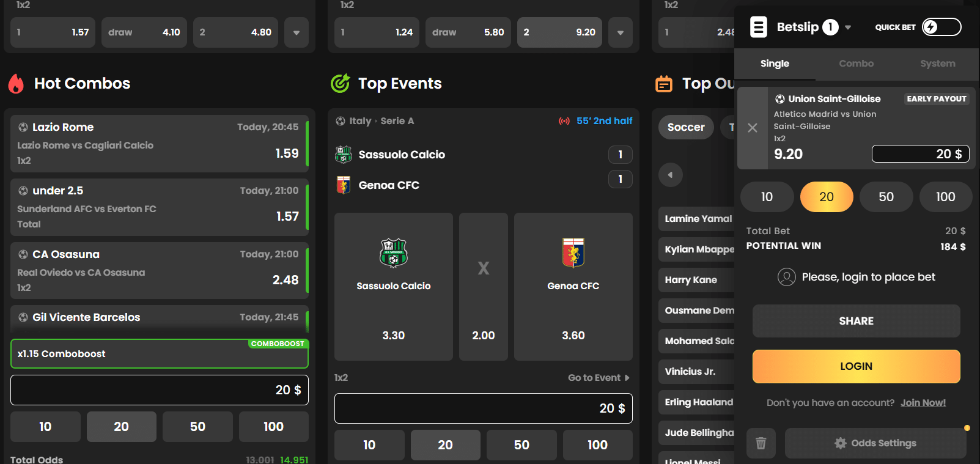Select the highlighted 20 stake in betslip
The image size is (980, 464).
tap(827, 197)
